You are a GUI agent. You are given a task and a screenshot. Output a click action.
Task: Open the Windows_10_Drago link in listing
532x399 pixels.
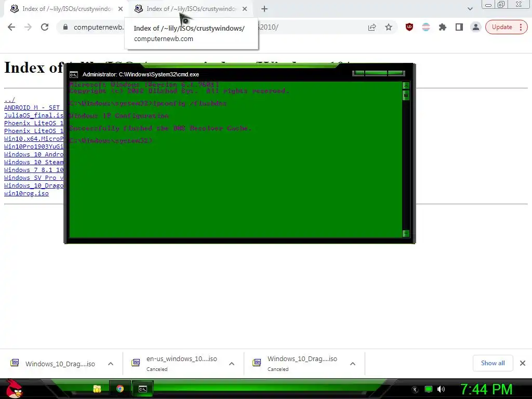click(34, 185)
